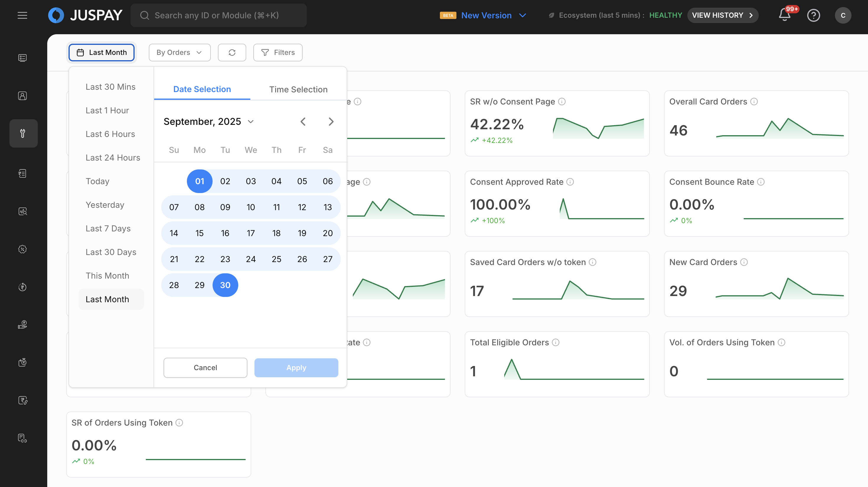Click the Juspay logo icon
Image resolution: width=868 pixels, height=487 pixels.
(56, 15)
